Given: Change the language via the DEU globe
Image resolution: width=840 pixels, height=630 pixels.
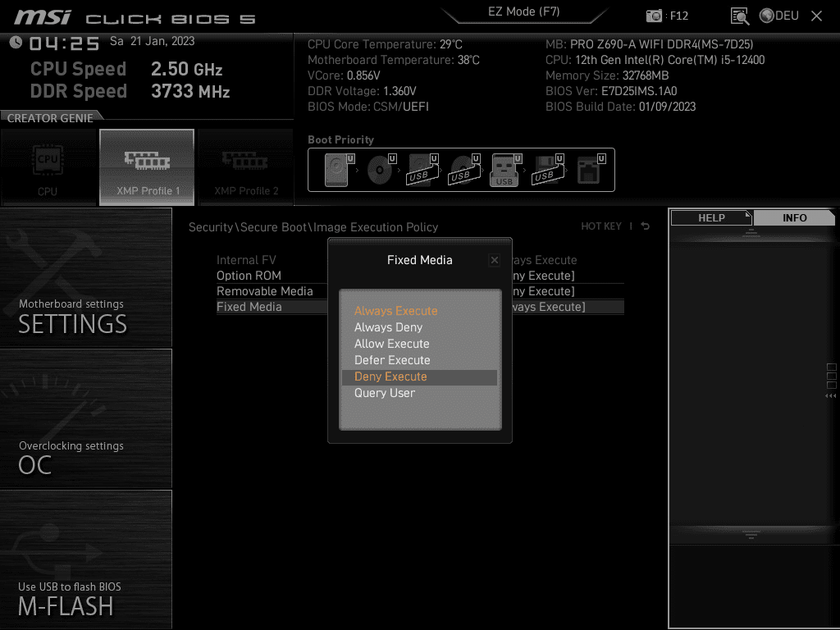Looking at the screenshot, I should (779, 16).
